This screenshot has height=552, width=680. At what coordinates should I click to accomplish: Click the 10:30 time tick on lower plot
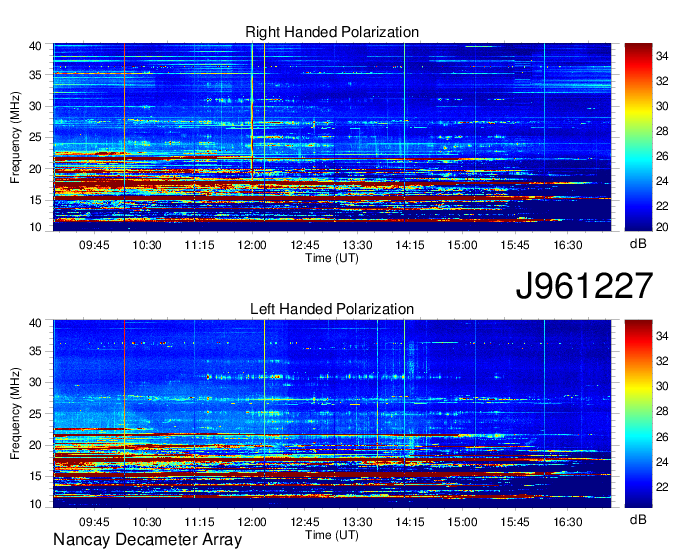(x=147, y=522)
